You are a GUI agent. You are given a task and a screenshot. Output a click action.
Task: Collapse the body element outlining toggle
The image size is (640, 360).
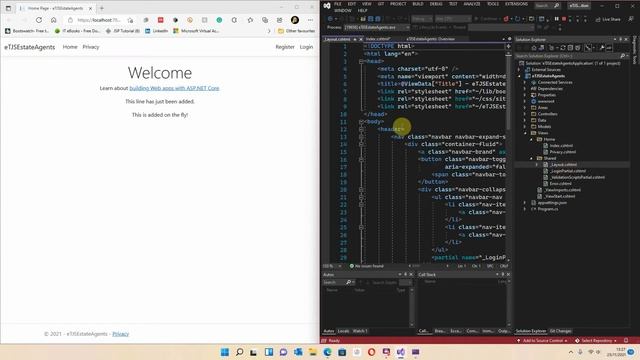click(x=361, y=122)
